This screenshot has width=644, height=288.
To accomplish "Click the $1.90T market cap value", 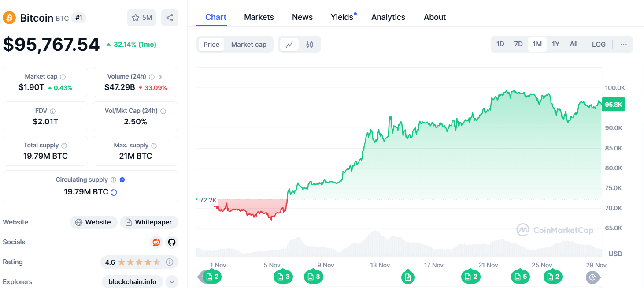I will [31, 87].
